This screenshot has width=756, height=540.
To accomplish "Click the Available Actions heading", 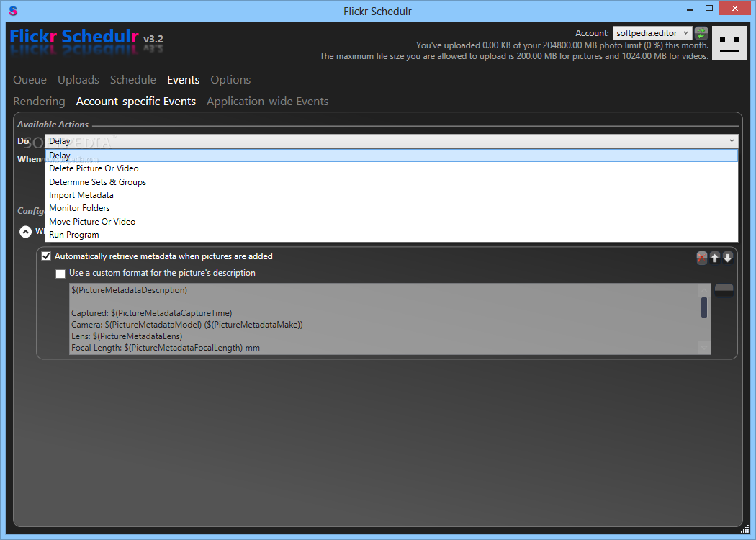I will point(53,125).
